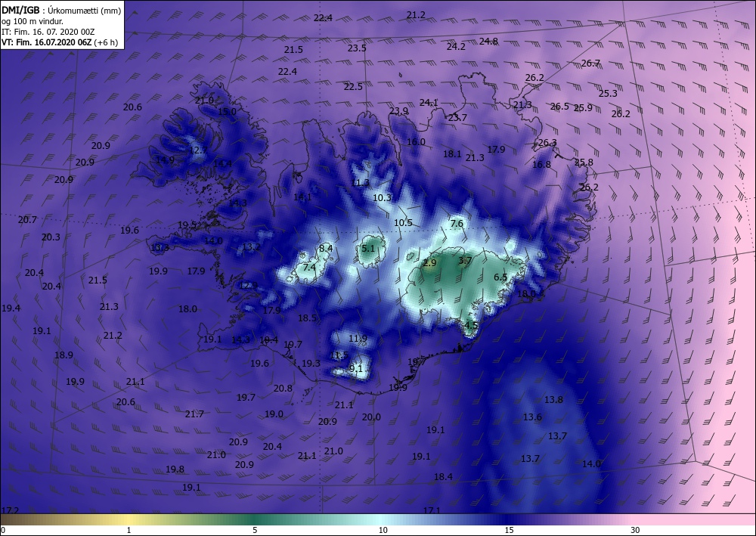
Task: Click the 7.6 value on the map
Action: tap(457, 224)
